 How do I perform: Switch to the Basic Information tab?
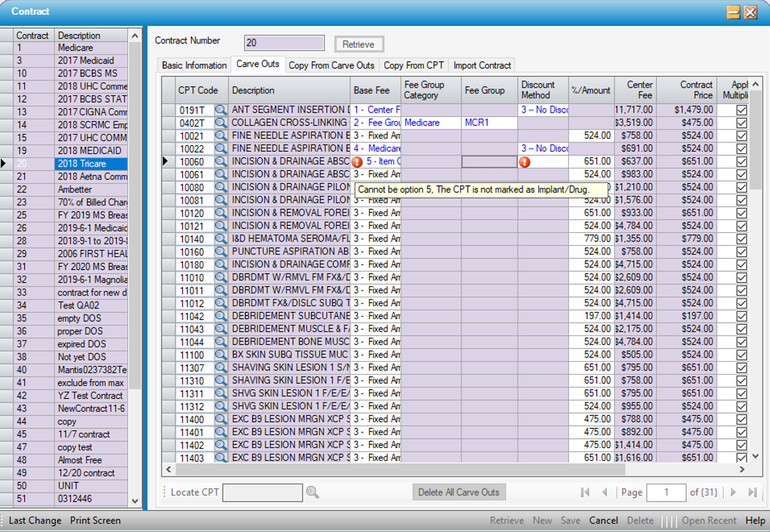point(194,66)
